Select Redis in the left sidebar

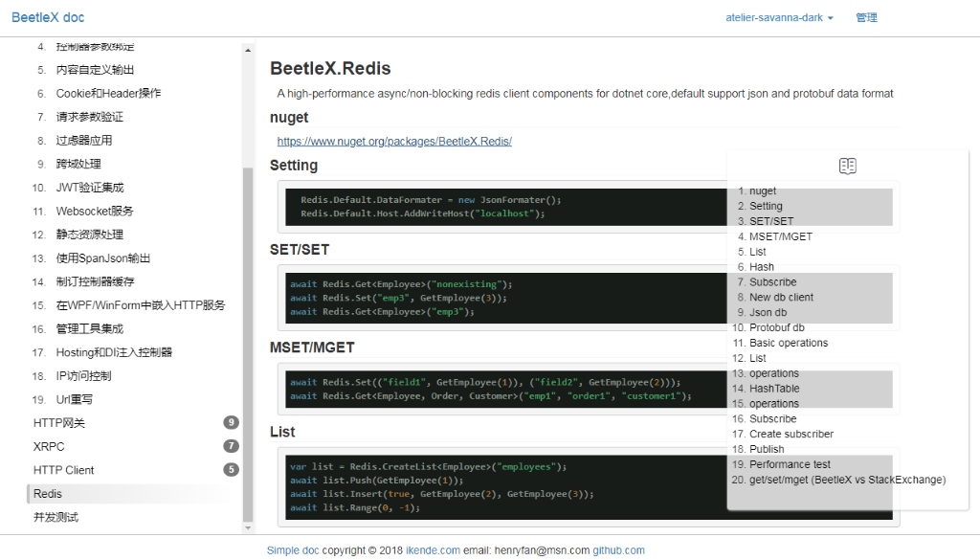pos(48,494)
